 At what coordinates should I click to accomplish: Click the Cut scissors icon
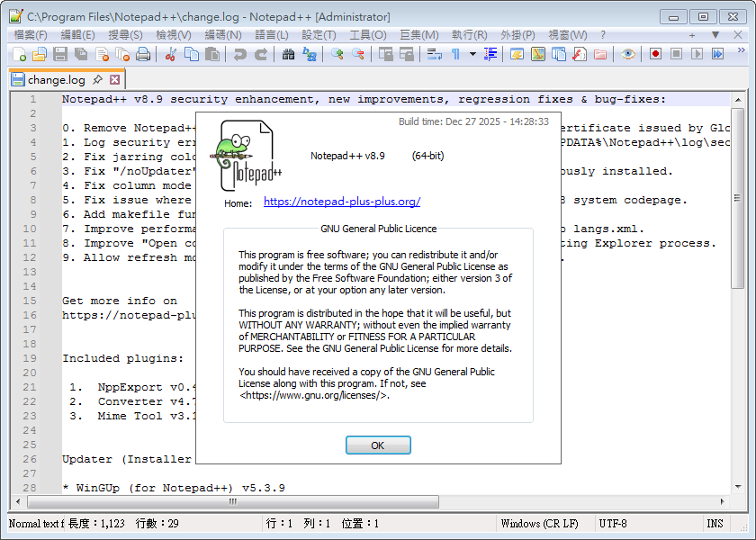pyautogui.click(x=170, y=54)
